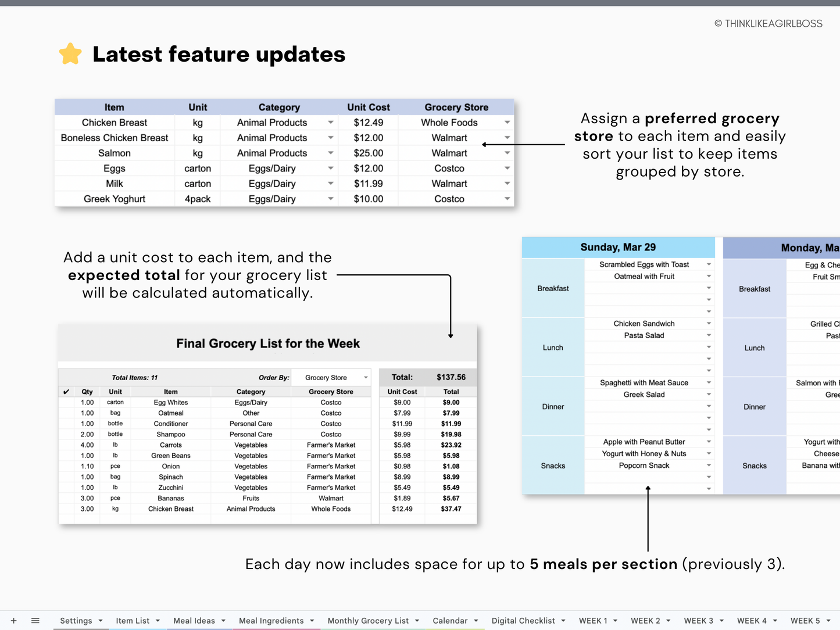Screen dimensions: 840x630
Task: Open Scrambled Eggs with Toast meal dropdown
Action: click(x=709, y=264)
